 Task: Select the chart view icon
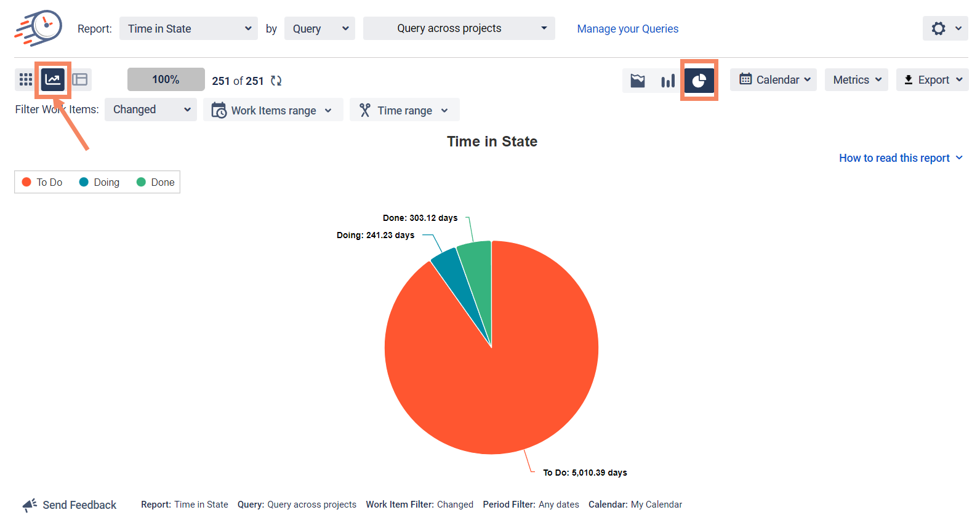click(53, 79)
